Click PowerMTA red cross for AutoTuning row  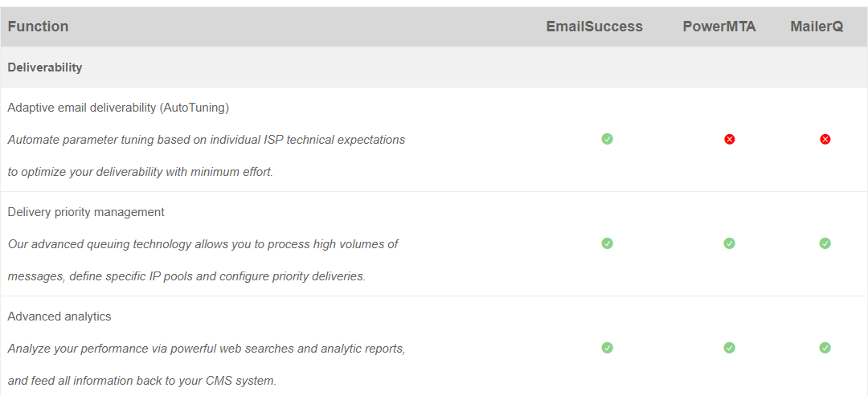coord(730,140)
